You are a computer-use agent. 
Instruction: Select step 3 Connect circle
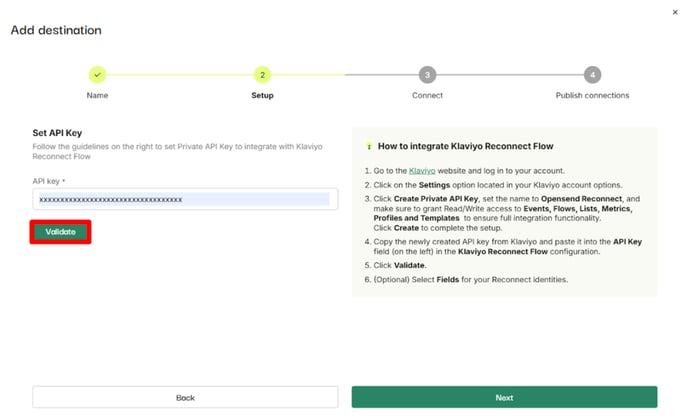(427, 75)
